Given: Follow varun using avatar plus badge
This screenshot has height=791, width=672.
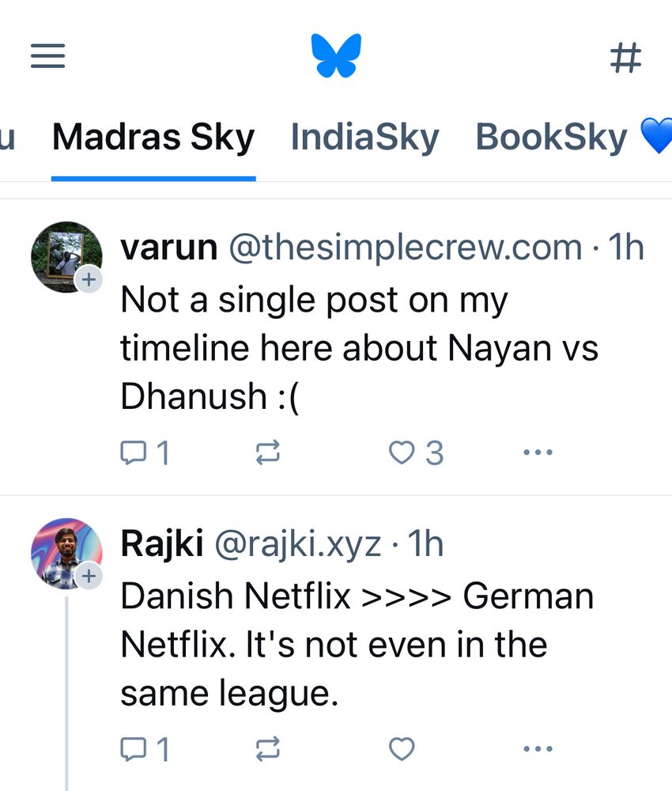Looking at the screenshot, I should coord(89,279).
